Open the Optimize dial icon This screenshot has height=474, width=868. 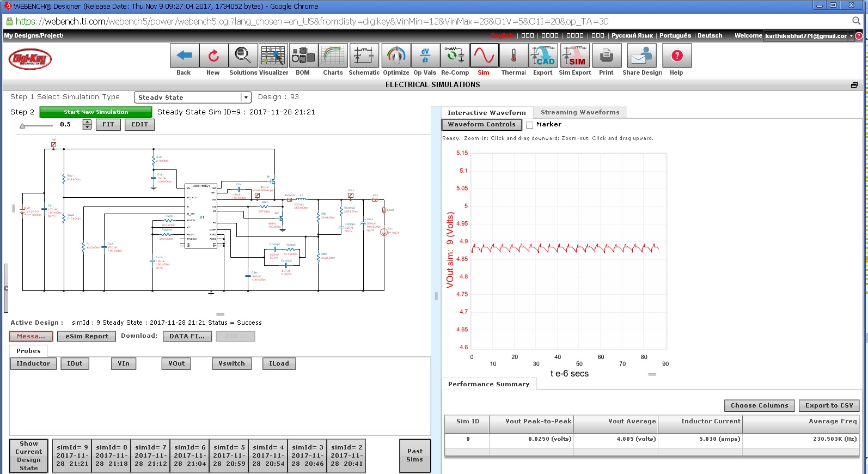click(396, 56)
